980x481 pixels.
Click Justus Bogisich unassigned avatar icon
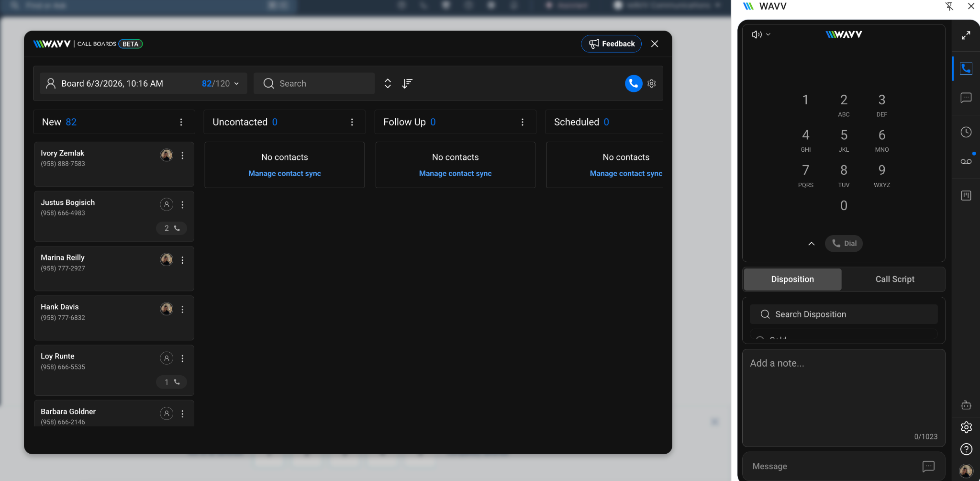[167, 204]
